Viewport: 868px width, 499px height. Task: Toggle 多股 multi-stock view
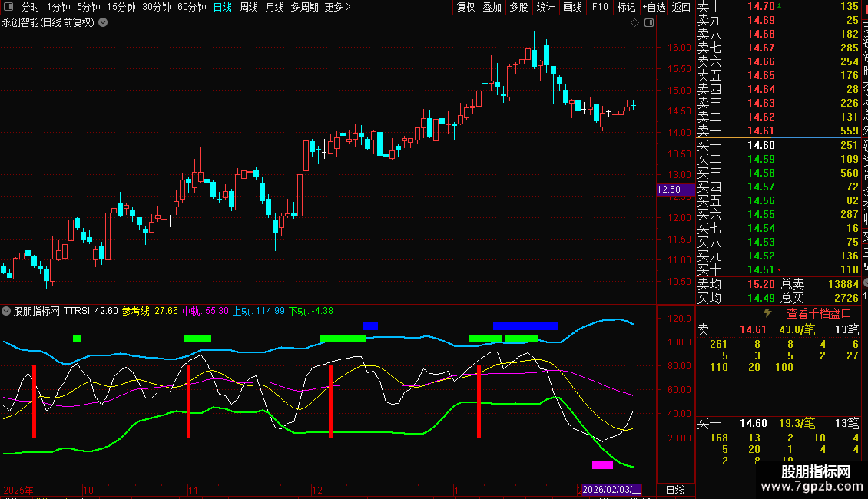coord(518,7)
